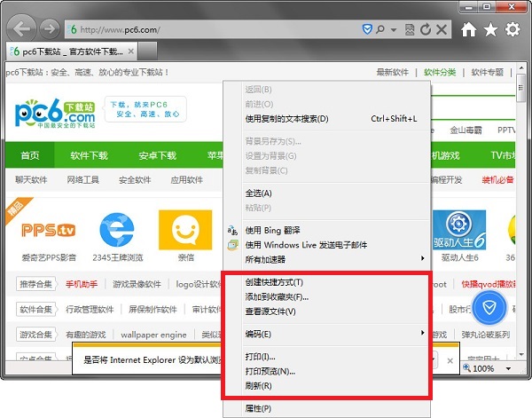
Task: Click the 软件下载 navigation link
Action: coord(89,155)
